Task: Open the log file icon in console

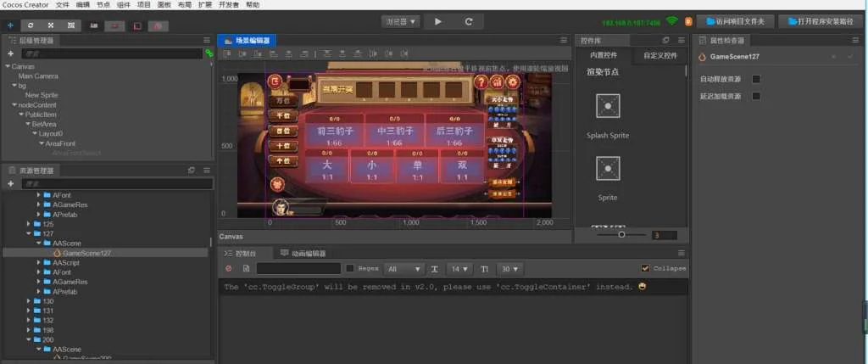Action: [247, 269]
